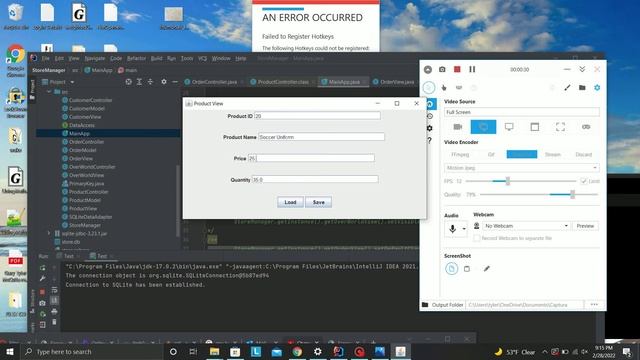Image resolution: width=640 pixels, height=360 pixels.
Task: Focus the Quantity input field
Action: click(x=315, y=180)
